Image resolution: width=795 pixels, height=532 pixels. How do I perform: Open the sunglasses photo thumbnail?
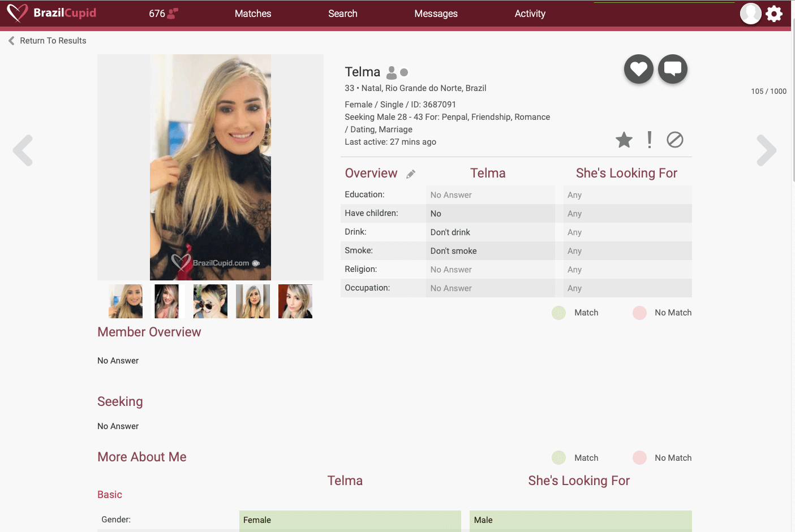(210, 301)
